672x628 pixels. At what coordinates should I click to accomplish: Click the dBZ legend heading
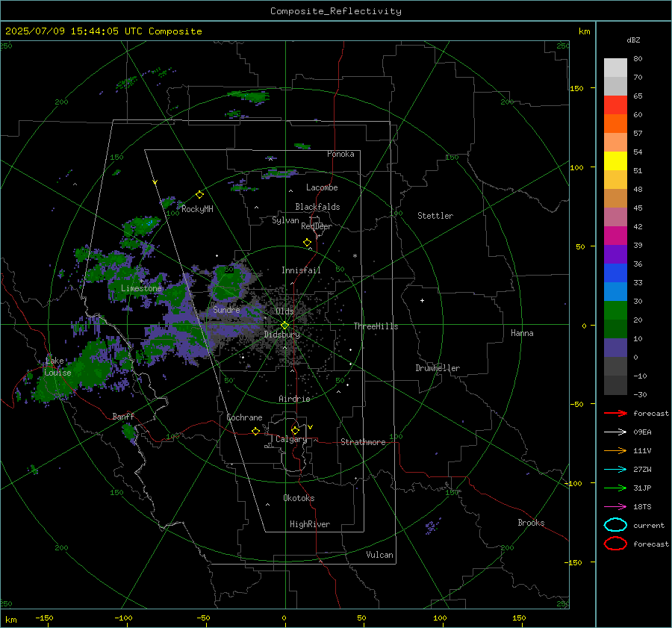tap(633, 40)
